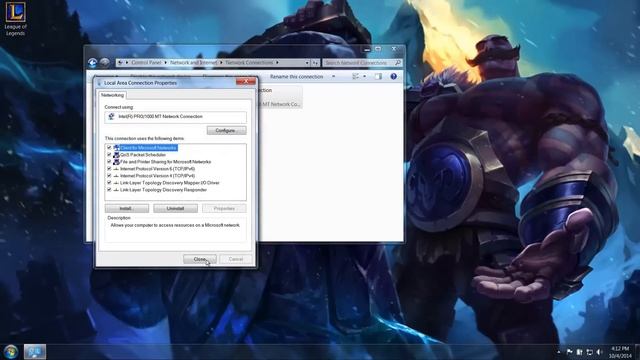This screenshot has height=360, width=640.
Task: Select File and Printer Sharing for Microsoft Networks text
Action: [x=165, y=162]
